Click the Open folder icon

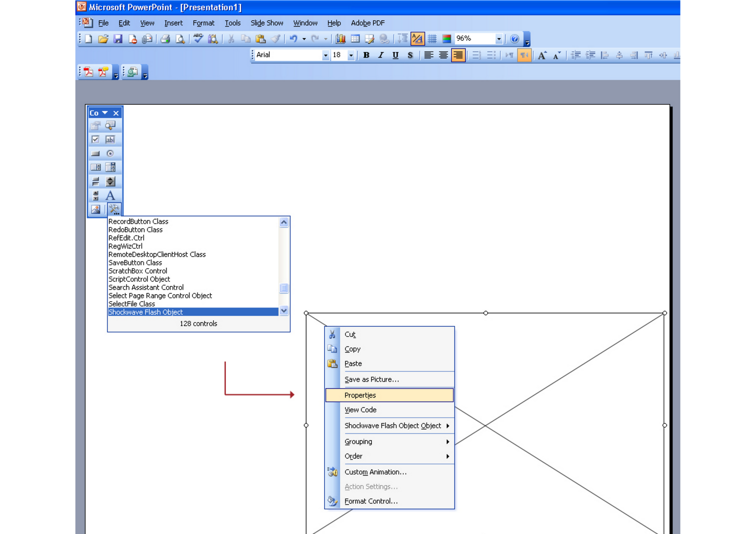pyautogui.click(x=103, y=39)
